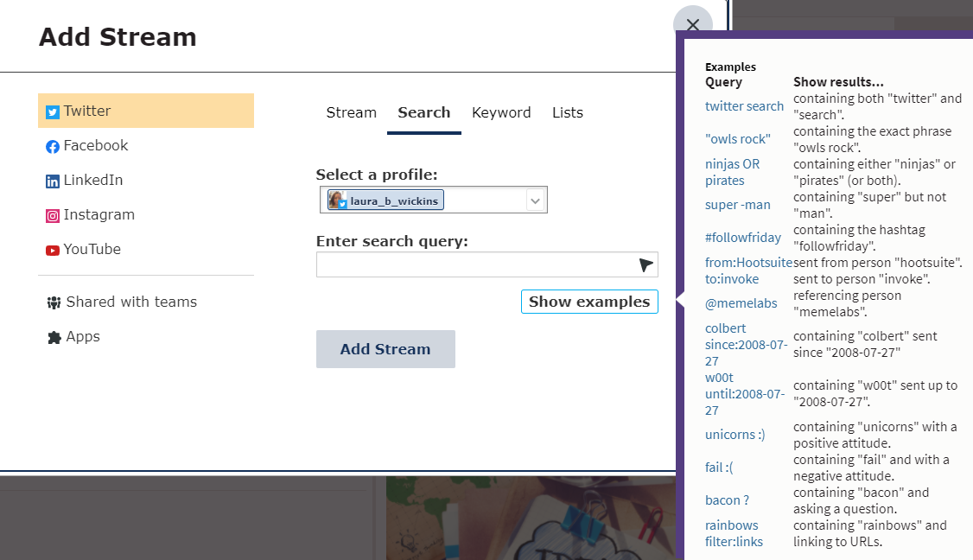Click 'sent to person "invoke".' description
973x560 pixels.
click(862, 279)
